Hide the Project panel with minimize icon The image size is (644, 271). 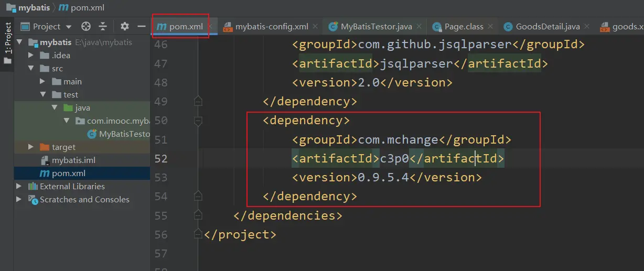tap(141, 26)
